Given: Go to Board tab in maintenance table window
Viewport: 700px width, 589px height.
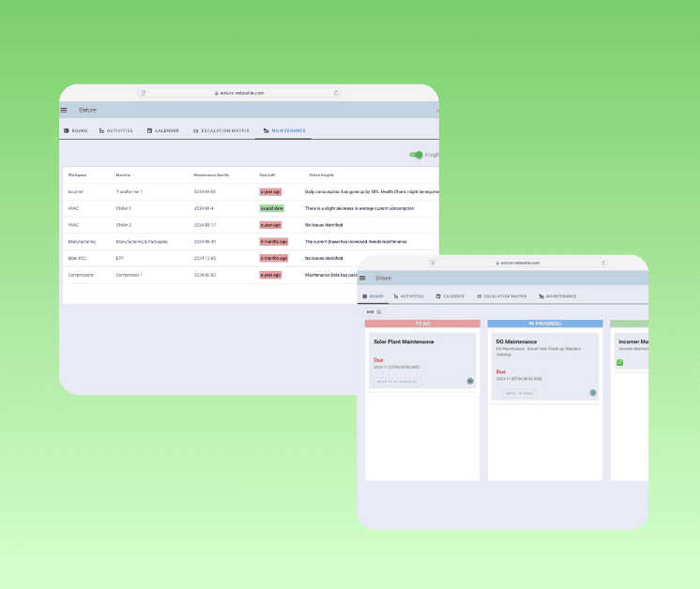Looking at the screenshot, I should click(x=75, y=131).
